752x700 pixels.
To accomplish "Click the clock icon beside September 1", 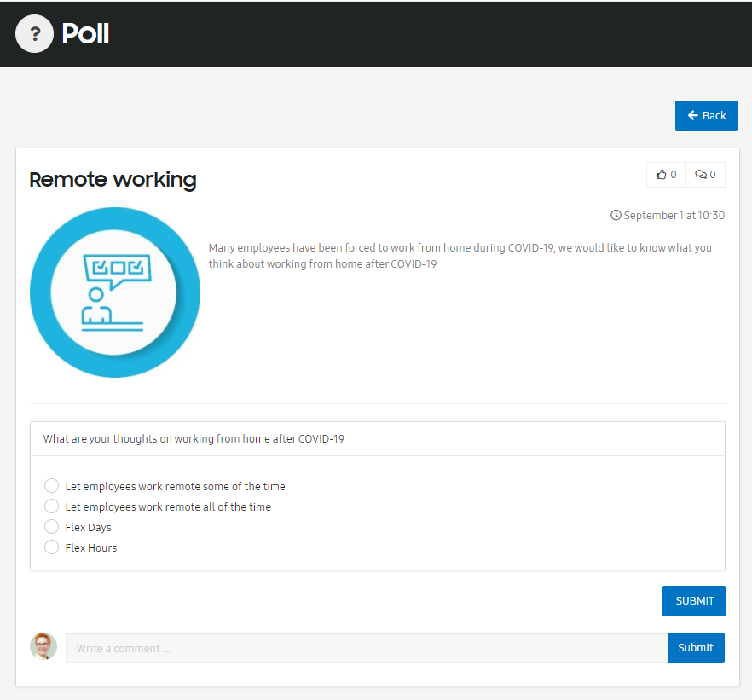I will [616, 215].
